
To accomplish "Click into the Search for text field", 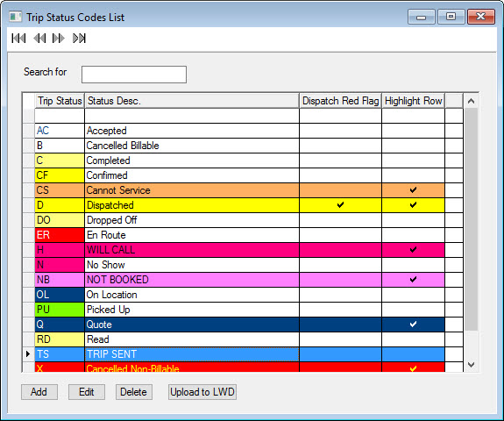I will [x=134, y=75].
